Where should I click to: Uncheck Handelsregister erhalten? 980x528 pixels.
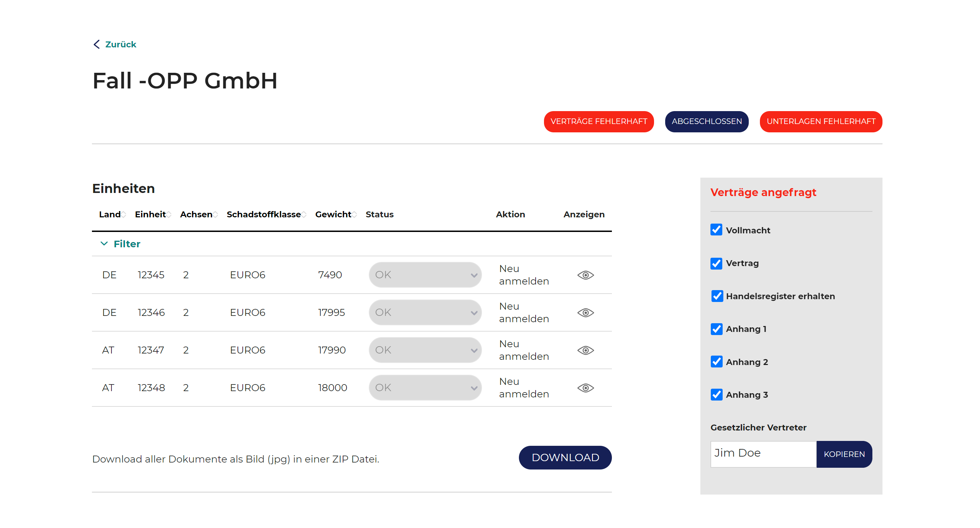(717, 296)
